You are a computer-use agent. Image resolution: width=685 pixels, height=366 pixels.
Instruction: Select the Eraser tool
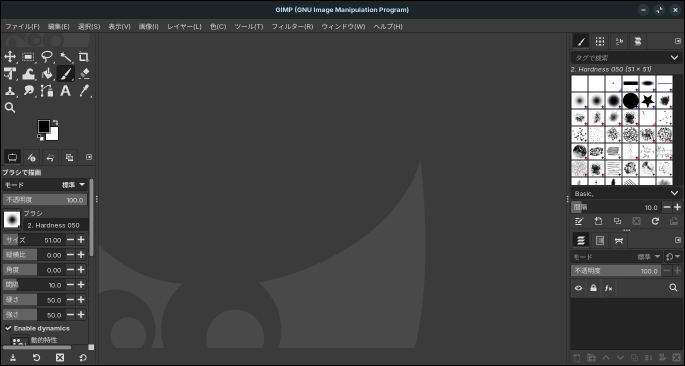[84, 74]
